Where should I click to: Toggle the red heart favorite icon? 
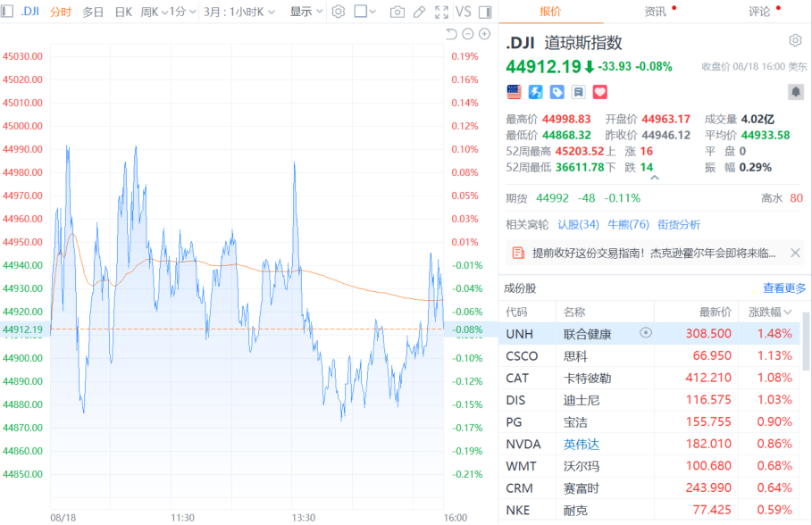tap(599, 92)
